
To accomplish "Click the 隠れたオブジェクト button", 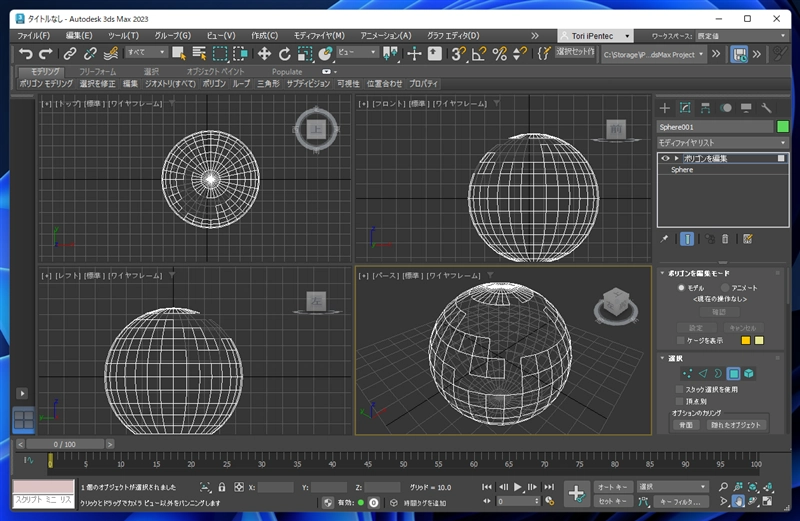I will (735, 425).
